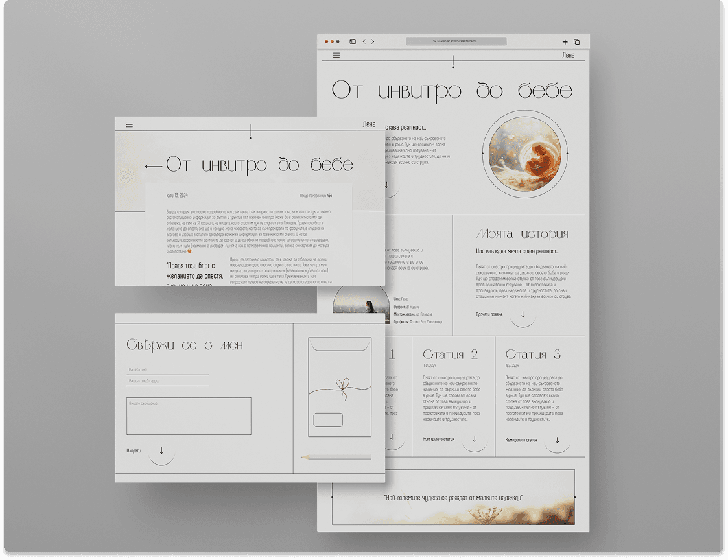This screenshot has width=728, height=560.
Task: Show tab overview icon in browser
Action: coord(577,41)
